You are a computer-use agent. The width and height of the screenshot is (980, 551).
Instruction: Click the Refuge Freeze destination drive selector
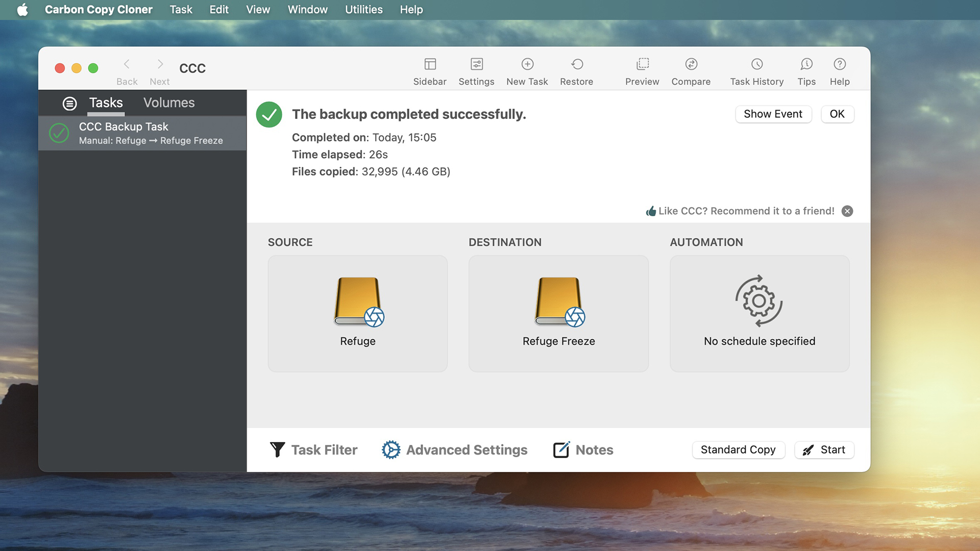coord(559,313)
